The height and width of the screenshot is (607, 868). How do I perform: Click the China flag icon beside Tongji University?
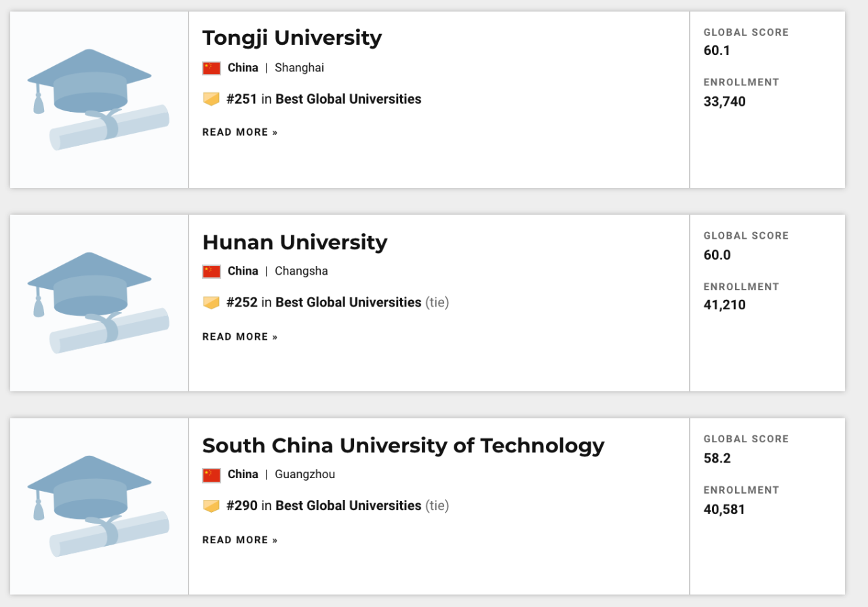[211, 67]
